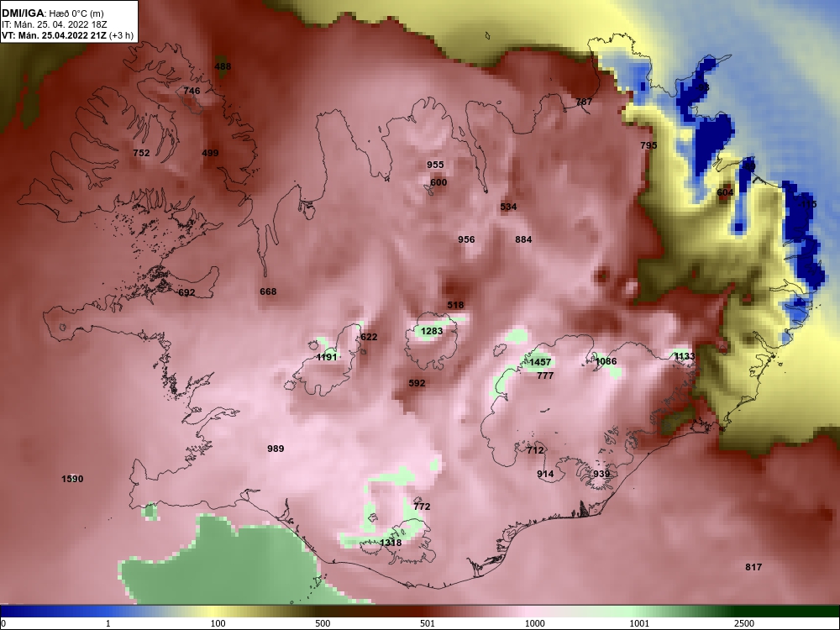The width and height of the screenshot is (840, 630).
Task: Click the map value 795
Action: 648,145
